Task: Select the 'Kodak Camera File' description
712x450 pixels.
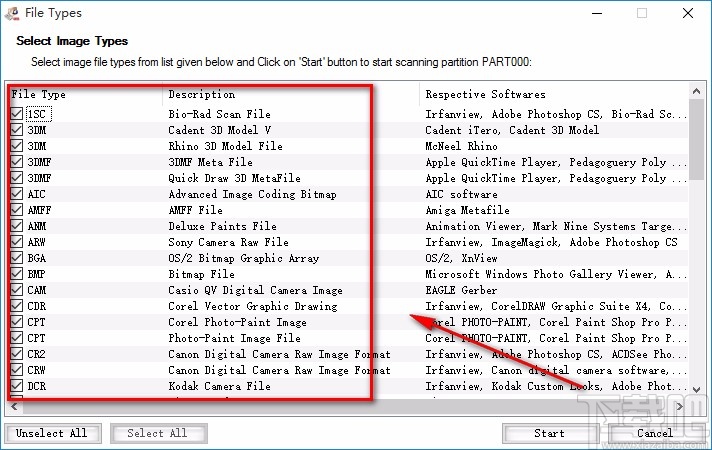Action: (219, 386)
